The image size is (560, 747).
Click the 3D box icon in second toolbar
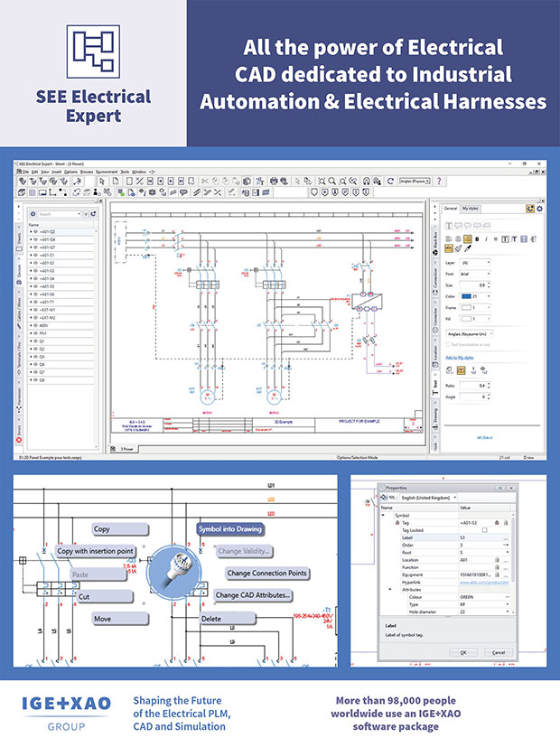[22, 192]
